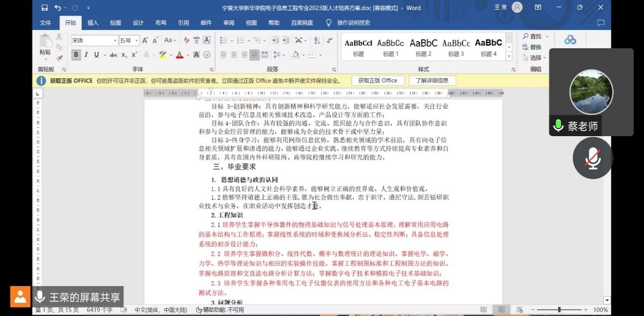Click the Replace (替换) command
This screenshot has width=644, height=316.
(532, 47)
